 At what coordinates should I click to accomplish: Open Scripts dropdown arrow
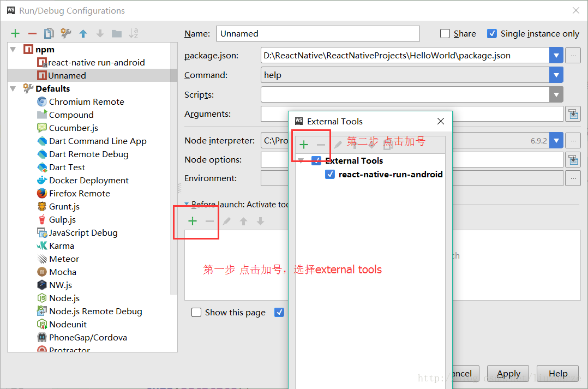[x=556, y=94]
